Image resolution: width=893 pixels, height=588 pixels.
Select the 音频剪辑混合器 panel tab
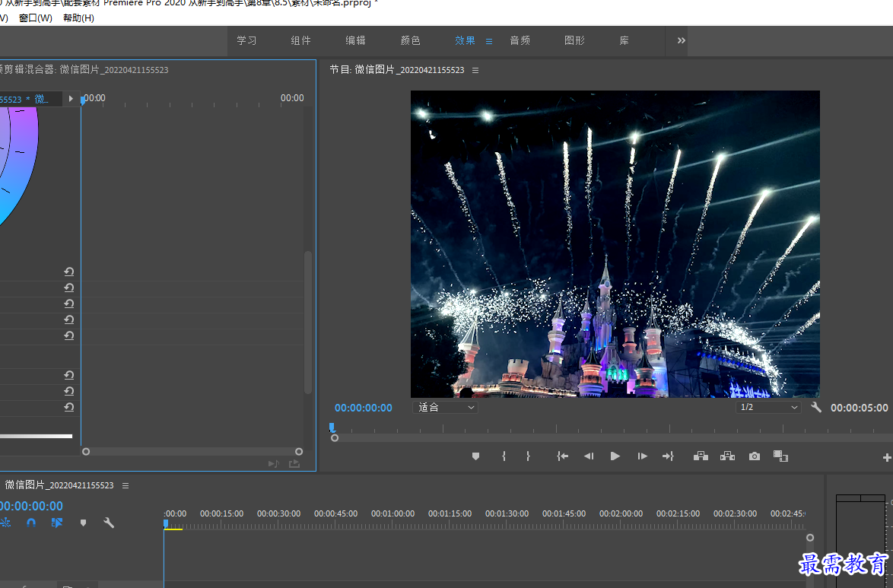[x=84, y=69]
